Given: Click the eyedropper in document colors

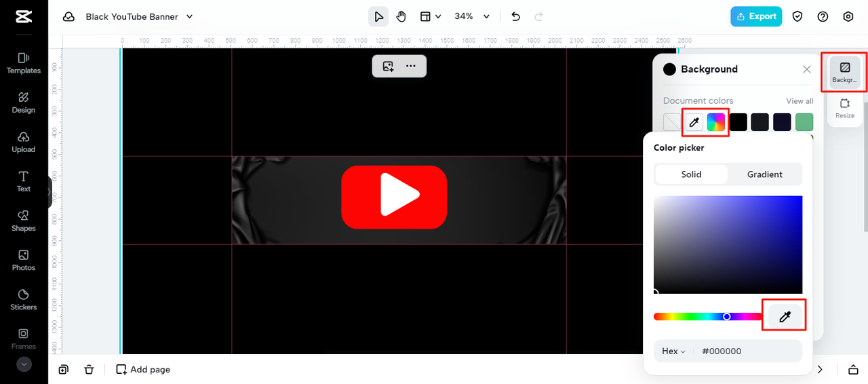Looking at the screenshot, I should 694,122.
